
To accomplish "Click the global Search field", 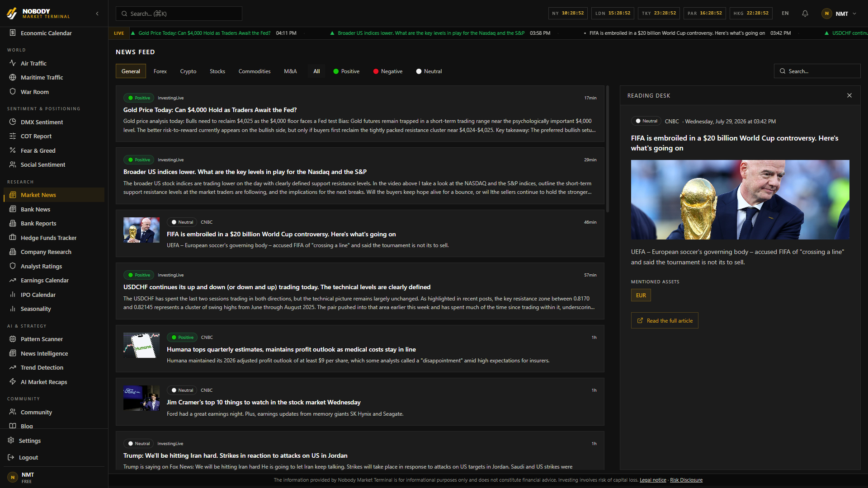I will tap(179, 14).
